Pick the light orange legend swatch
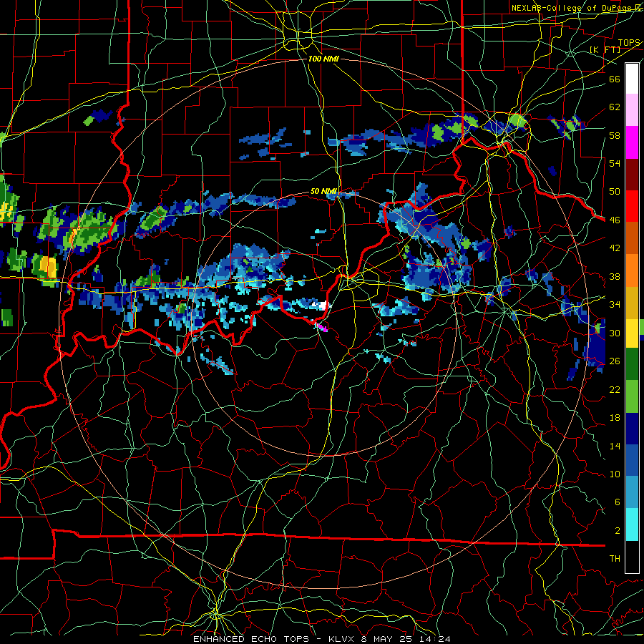Image resolution: width=644 pixels, height=644 pixels. pos(632,270)
